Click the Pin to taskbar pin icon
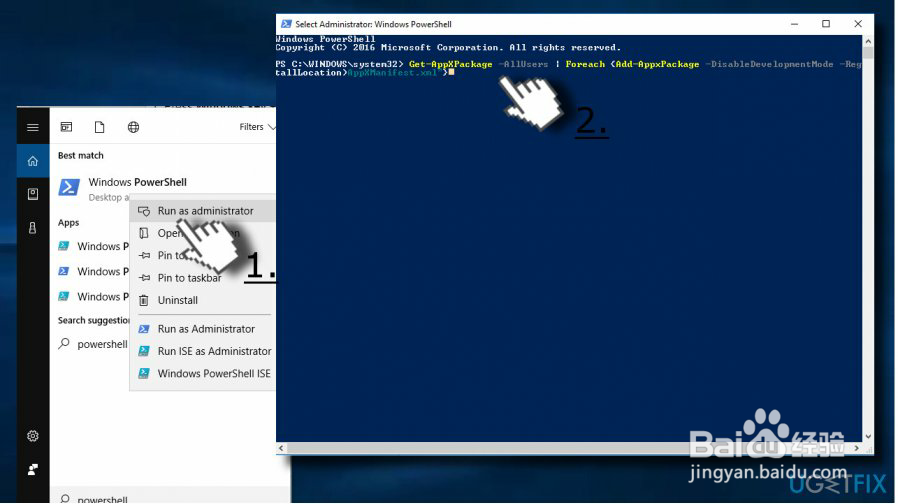This screenshot has width=898, height=504. (144, 278)
